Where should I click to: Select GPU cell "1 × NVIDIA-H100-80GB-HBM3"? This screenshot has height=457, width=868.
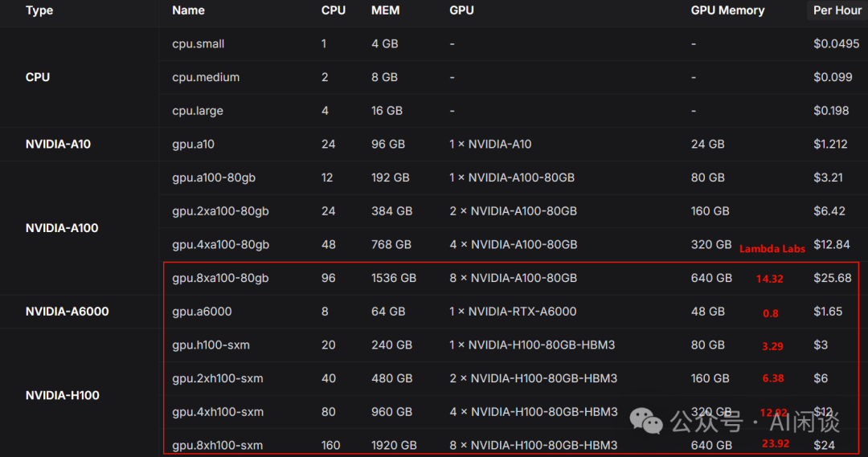click(532, 345)
